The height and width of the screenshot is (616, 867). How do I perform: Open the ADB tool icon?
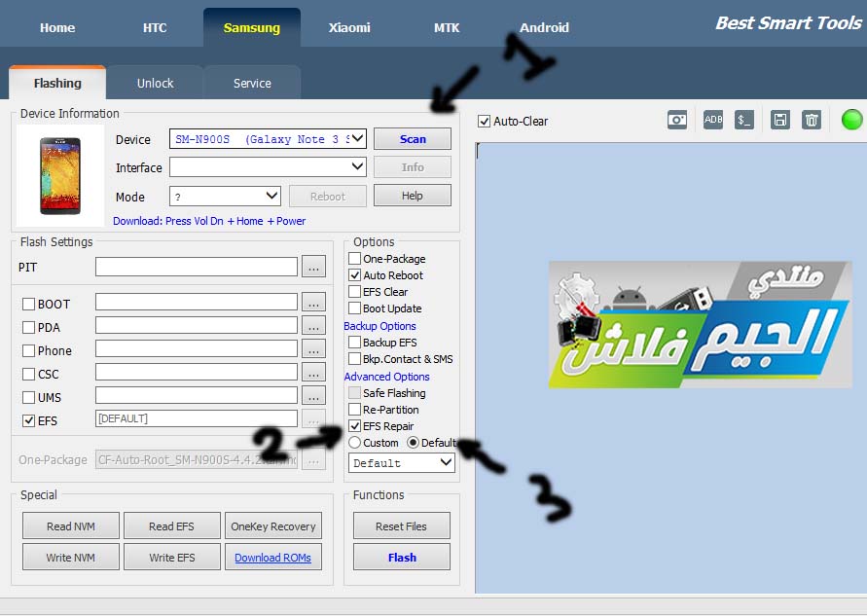click(713, 120)
